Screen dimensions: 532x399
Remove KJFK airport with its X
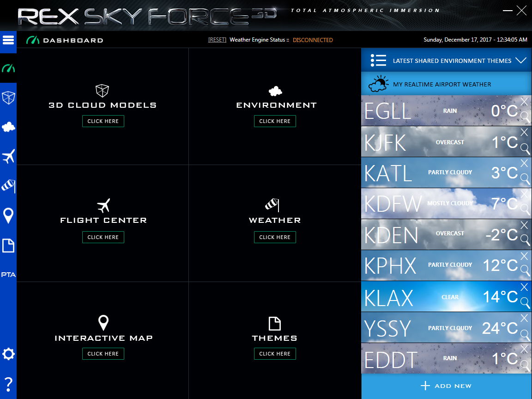[x=524, y=132]
